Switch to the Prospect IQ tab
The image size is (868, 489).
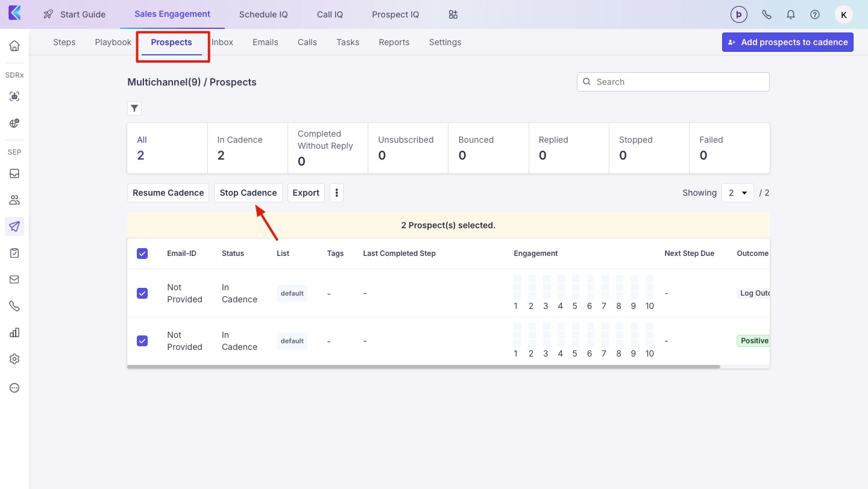coord(395,14)
